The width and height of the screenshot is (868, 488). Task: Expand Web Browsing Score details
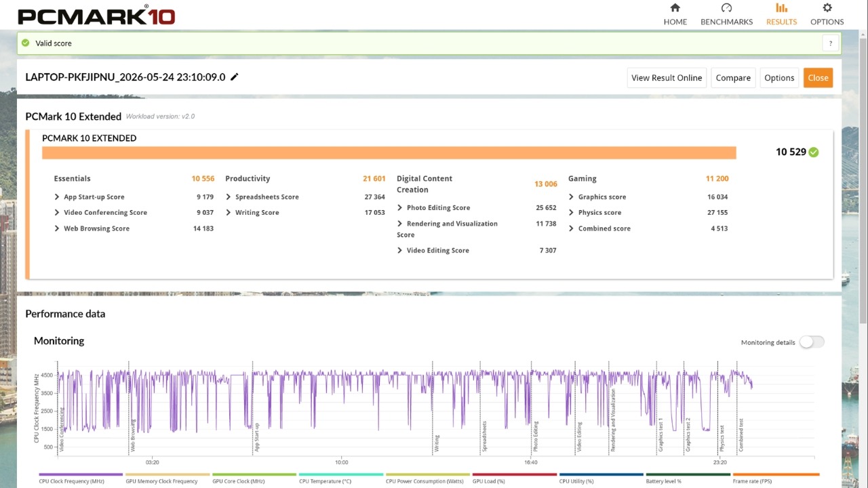[57, 228]
